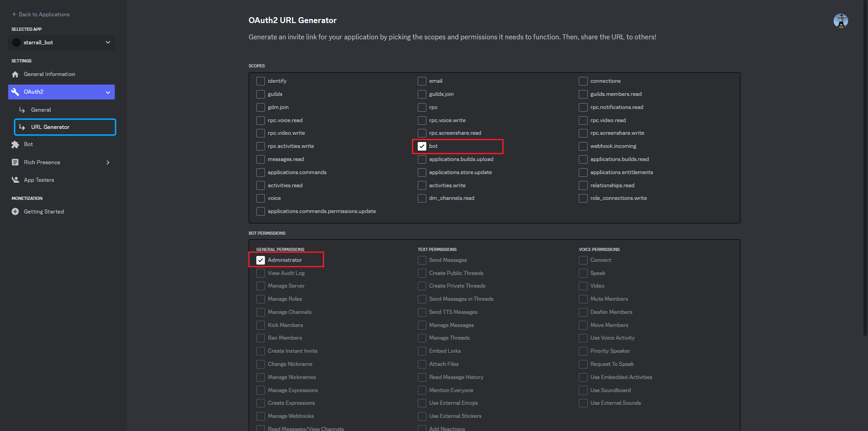Image resolution: width=868 pixels, height=431 pixels.
Task: Click the puzzle piece Bot icon
Action: pyautogui.click(x=15, y=144)
